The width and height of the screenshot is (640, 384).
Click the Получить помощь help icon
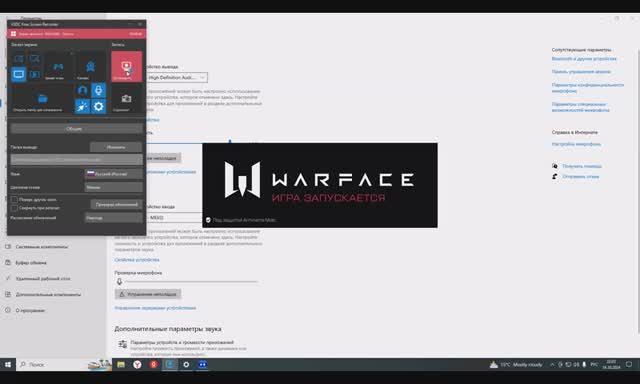[x=555, y=166]
